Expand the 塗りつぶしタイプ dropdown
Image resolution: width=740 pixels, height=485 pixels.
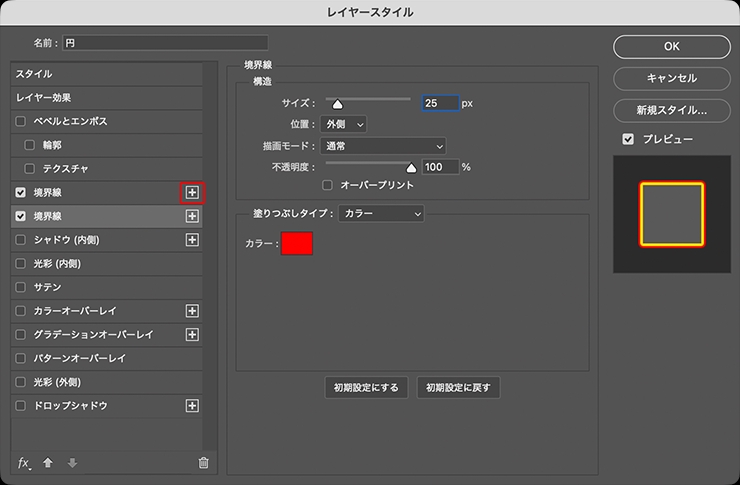[x=381, y=213]
